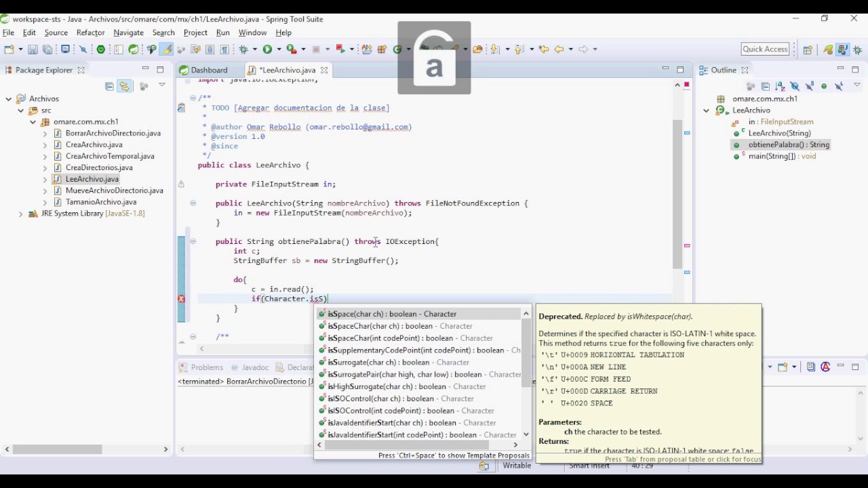Open the Open Perspective icon
The image size is (868, 488).
pyautogui.click(x=808, y=49)
